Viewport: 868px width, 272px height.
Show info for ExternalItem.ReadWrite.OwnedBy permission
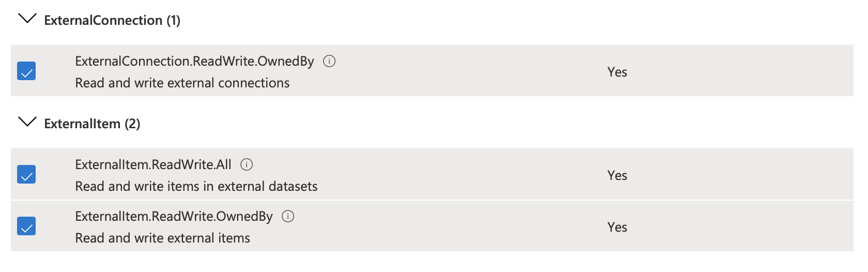pyautogui.click(x=288, y=216)
